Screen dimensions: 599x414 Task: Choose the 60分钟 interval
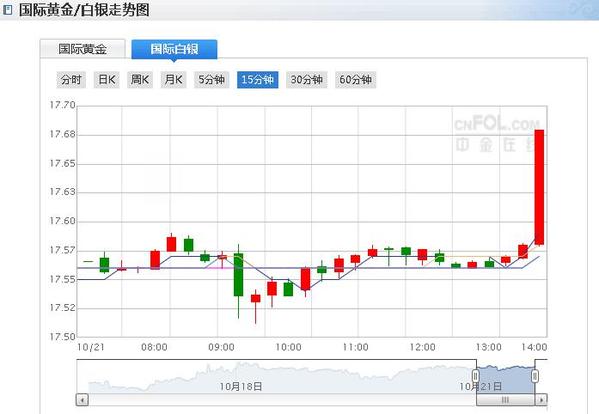click(x=356, y=80)
